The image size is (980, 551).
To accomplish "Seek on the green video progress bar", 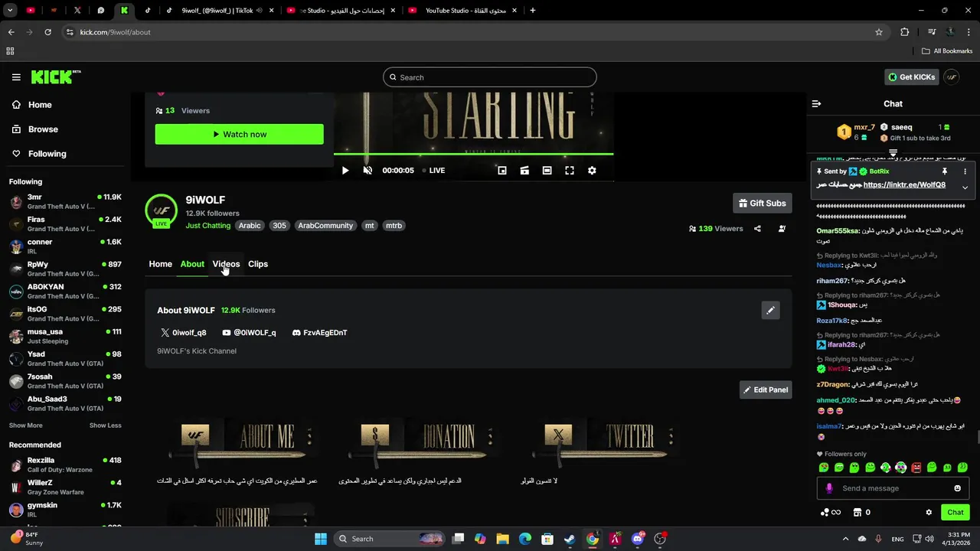I will point(473,154).
